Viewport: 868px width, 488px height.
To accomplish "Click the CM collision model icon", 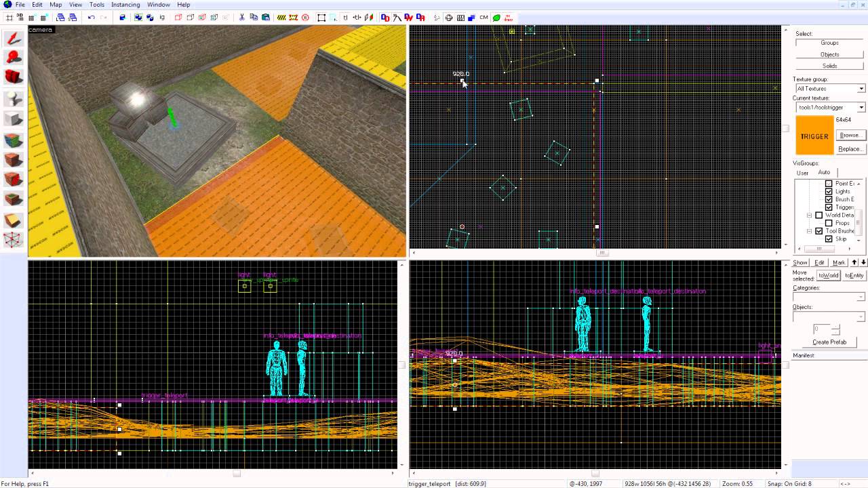I will tap(484, 18).
